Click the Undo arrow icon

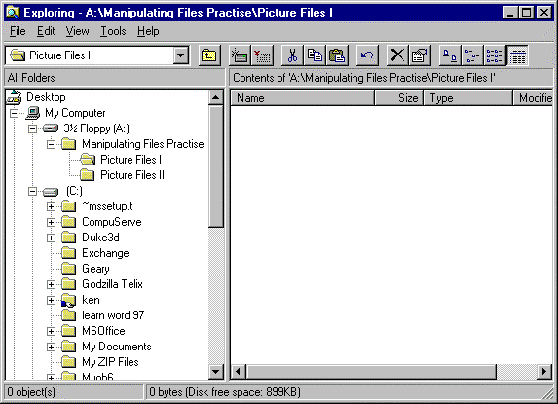click(367, 56)
